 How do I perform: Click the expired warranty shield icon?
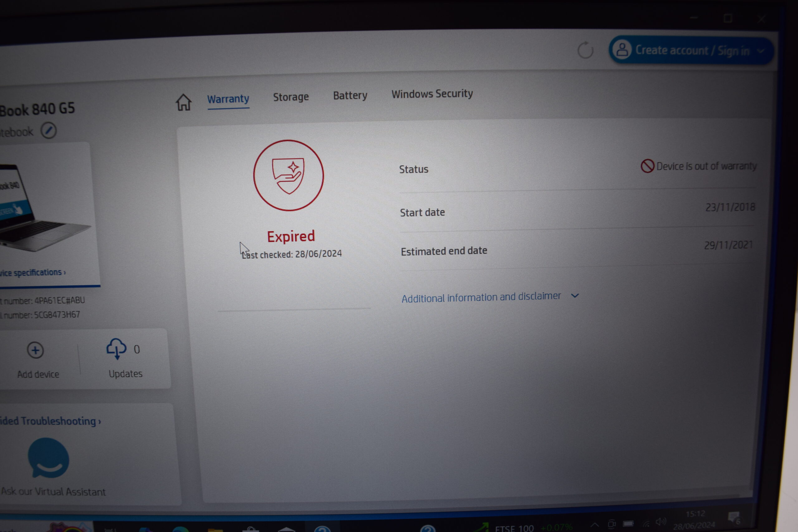click(x=289, y=175)
